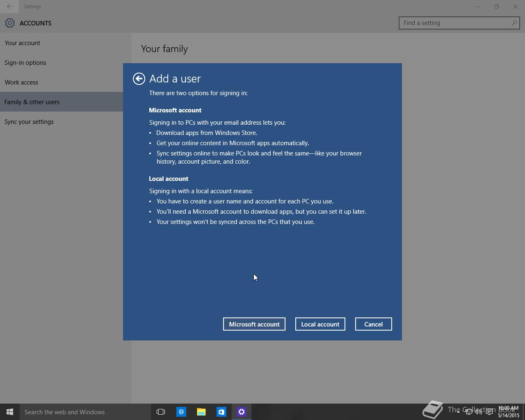Image resolution: width=525 pixels, height=420 pixels.
Task: Click the Settings window back arrow
Action: pyautogui.click(x=9, y=7)
